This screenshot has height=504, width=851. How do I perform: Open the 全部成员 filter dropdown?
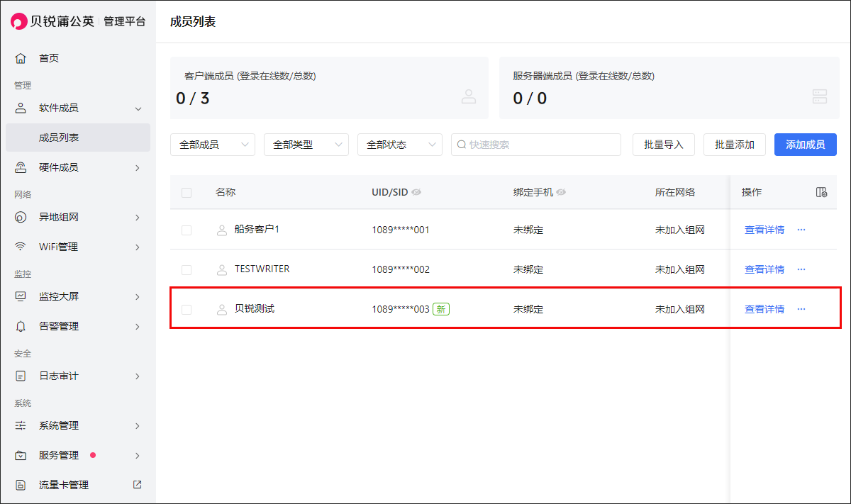tap(212, 145)
